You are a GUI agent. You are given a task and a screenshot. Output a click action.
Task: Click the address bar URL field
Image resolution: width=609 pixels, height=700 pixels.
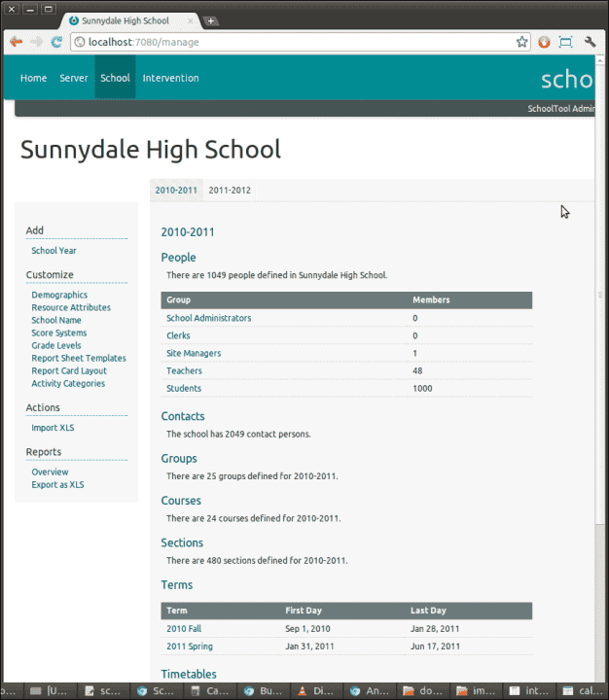295,42
